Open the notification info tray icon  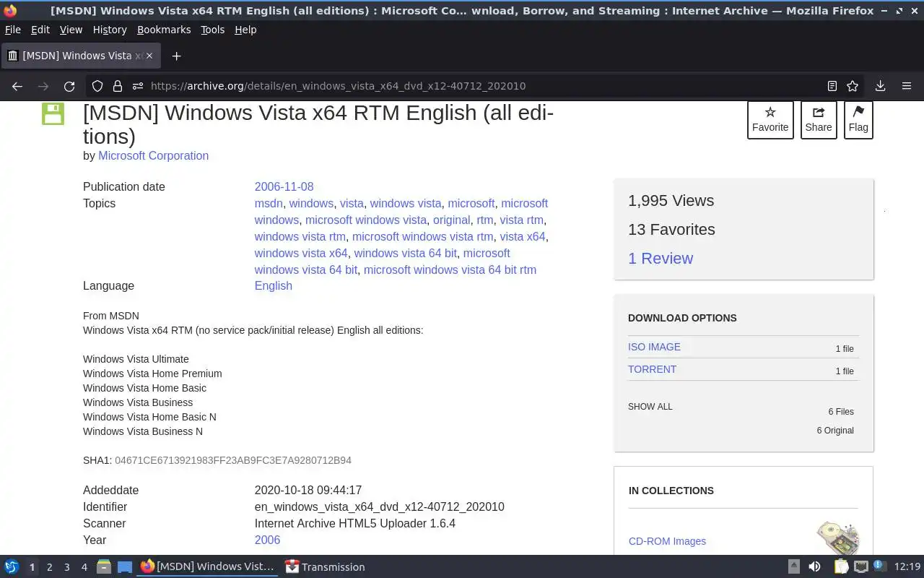pos(879,566)
